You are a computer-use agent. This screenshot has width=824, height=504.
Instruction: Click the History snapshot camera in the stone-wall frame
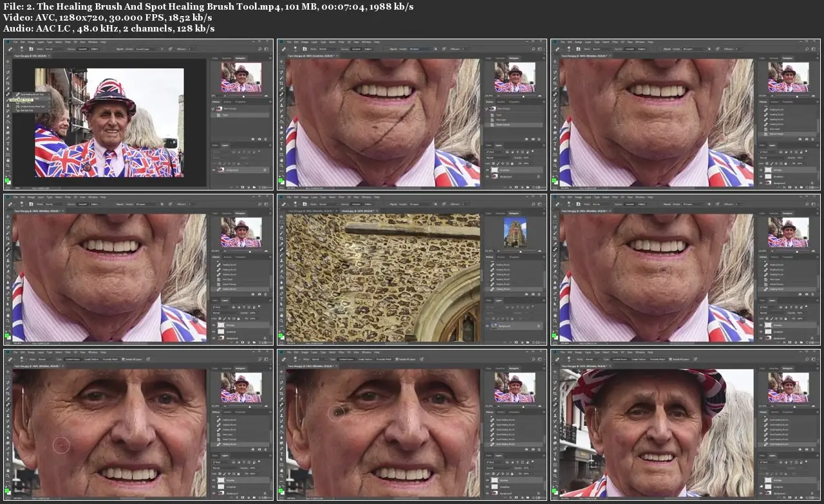pyautogui.click(x=533, y=293)
